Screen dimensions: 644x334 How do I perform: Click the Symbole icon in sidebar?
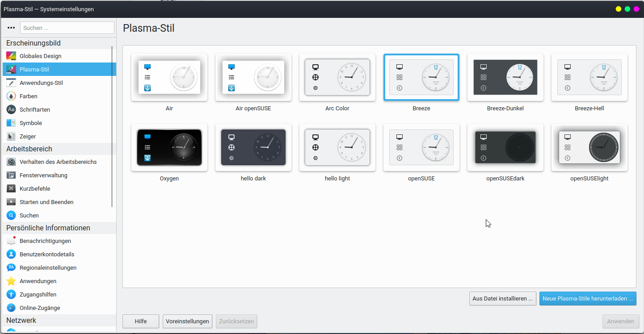[11, 123]
